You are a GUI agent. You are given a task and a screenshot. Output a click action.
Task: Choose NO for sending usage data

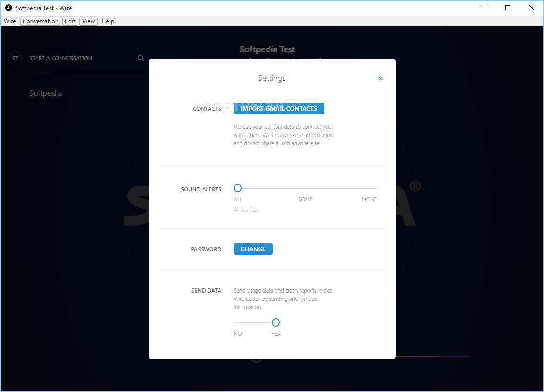(x=238, y=334)
